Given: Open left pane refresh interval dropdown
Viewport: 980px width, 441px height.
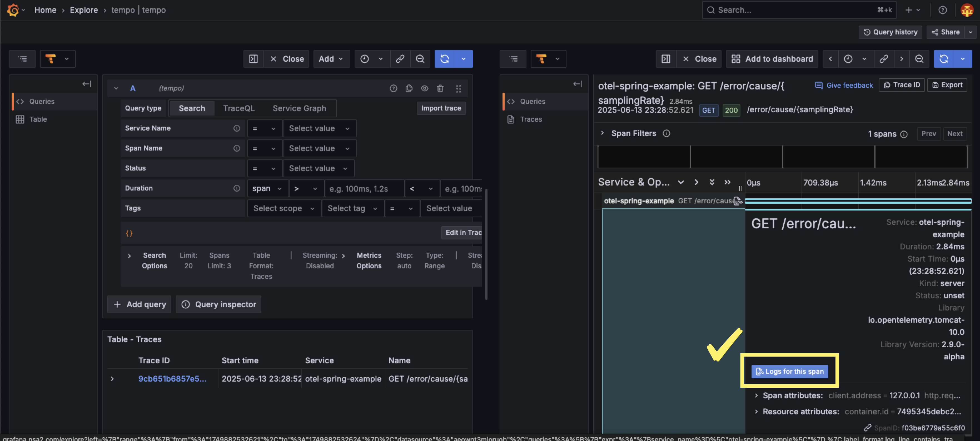Looking at the screenshot, I should click(463, 59).
